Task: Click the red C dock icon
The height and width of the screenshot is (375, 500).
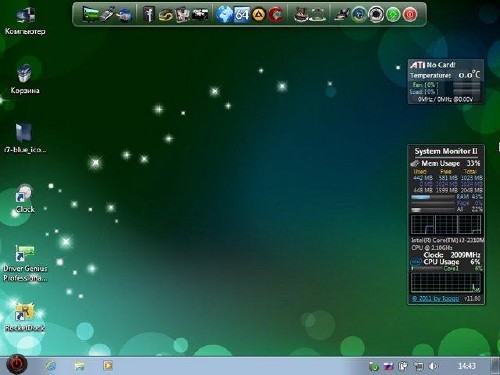Action: tap(276, 15)
